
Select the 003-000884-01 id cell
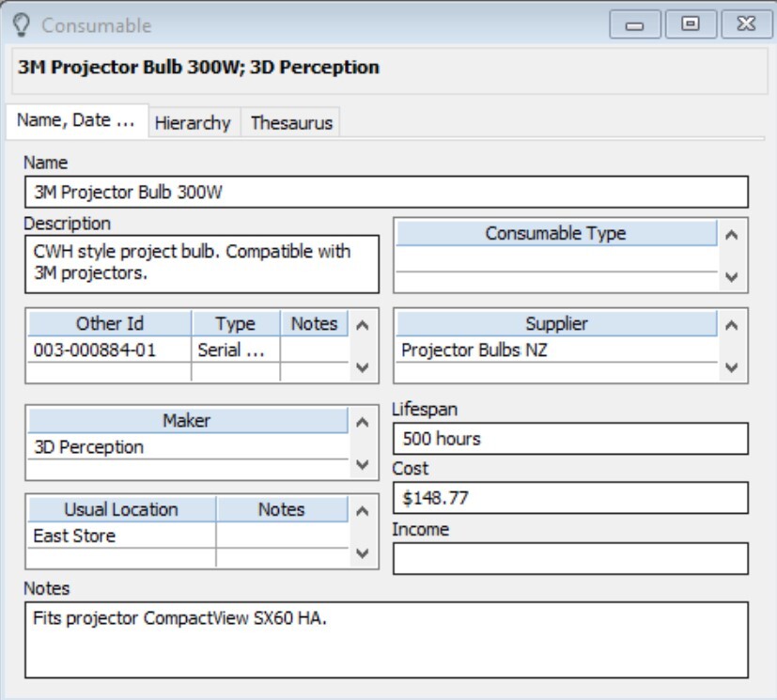pyautogui.click(x=110, y=350)
